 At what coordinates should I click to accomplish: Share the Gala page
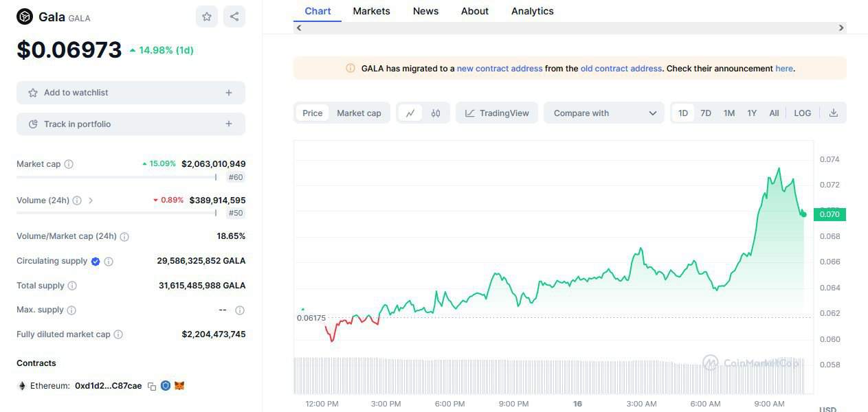click(234, 16)
